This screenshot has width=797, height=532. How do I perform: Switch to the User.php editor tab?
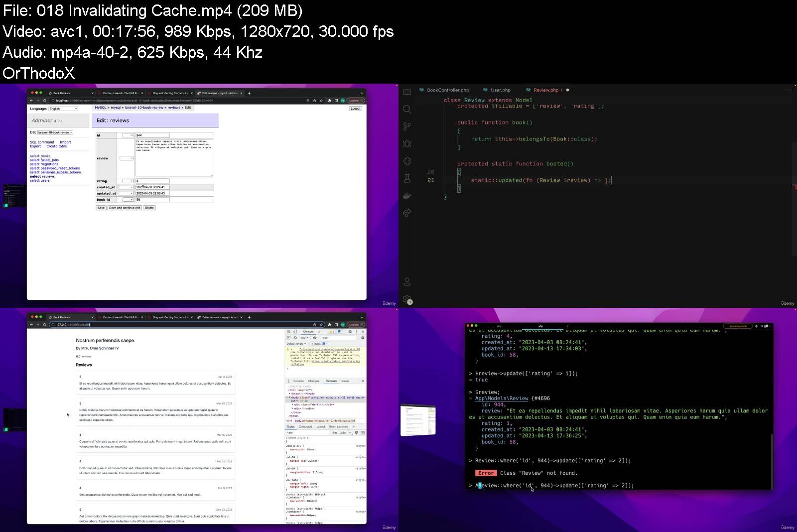click(x=497, y=90)
